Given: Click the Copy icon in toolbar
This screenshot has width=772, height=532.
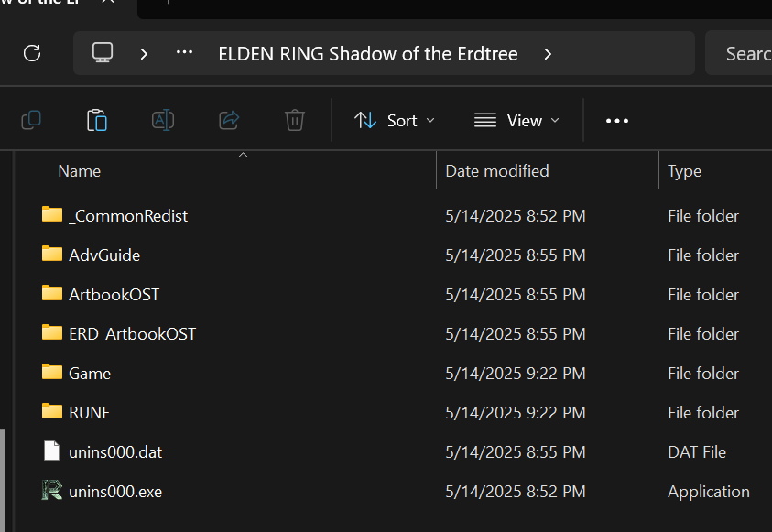Looking at the screenshot, I should 31,121.
